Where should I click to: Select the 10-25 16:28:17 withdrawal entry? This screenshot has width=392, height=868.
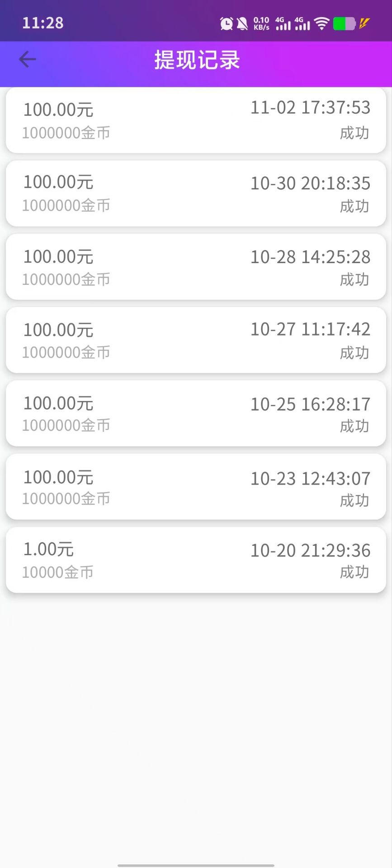click(x=196, y=413)
